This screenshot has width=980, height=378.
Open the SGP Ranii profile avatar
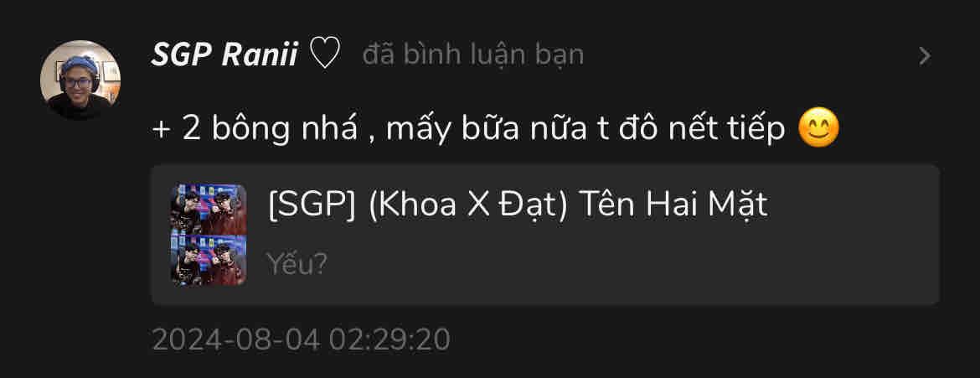[x=80, y=80]
